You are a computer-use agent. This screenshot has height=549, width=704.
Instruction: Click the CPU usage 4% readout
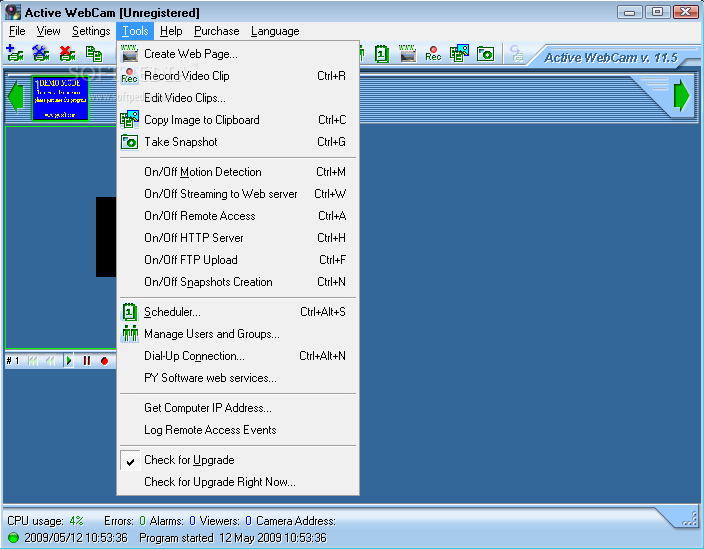tap(45, 521)
